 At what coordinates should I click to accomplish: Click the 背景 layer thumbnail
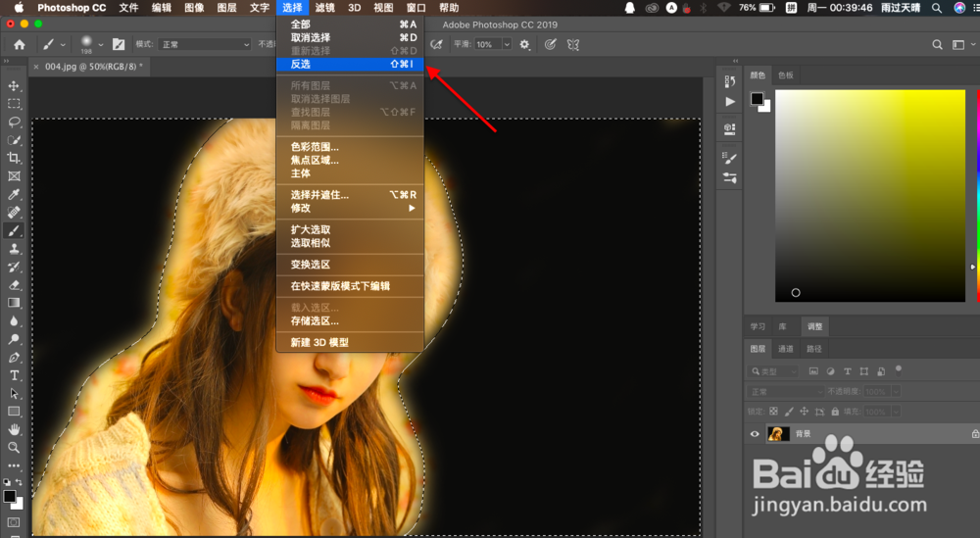tap(778, 434)
